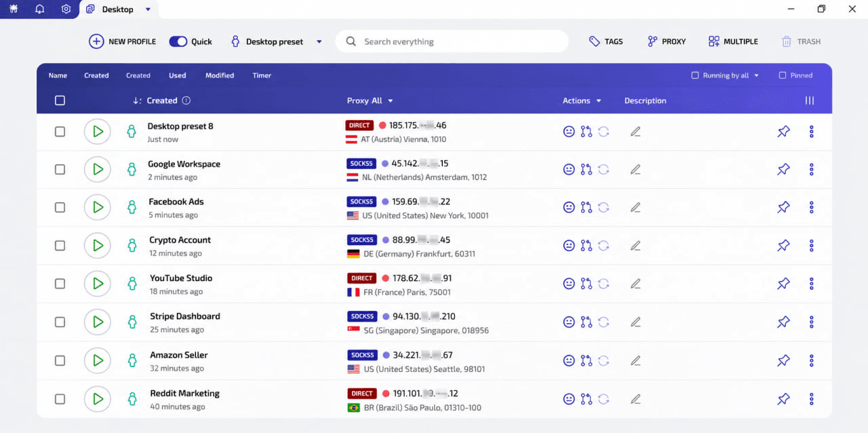
Task: Enable the Pinned filter checkbox
Action: click(783, 75)
